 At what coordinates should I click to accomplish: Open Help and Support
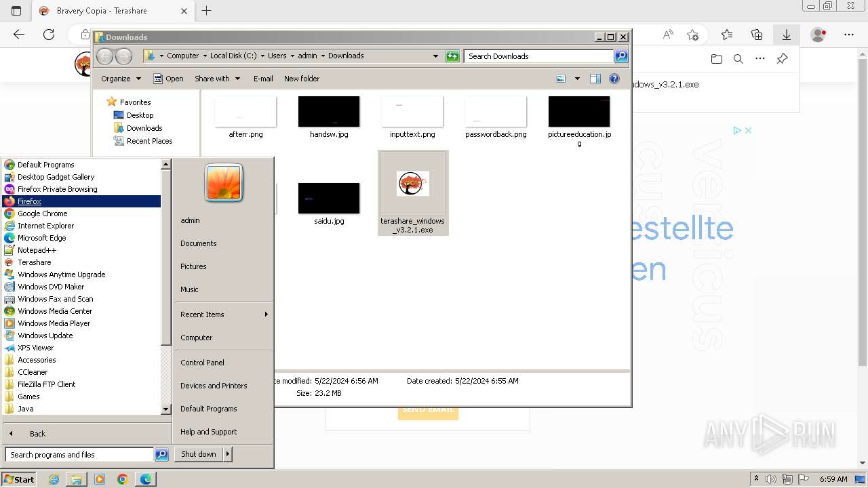coord(224,432)
